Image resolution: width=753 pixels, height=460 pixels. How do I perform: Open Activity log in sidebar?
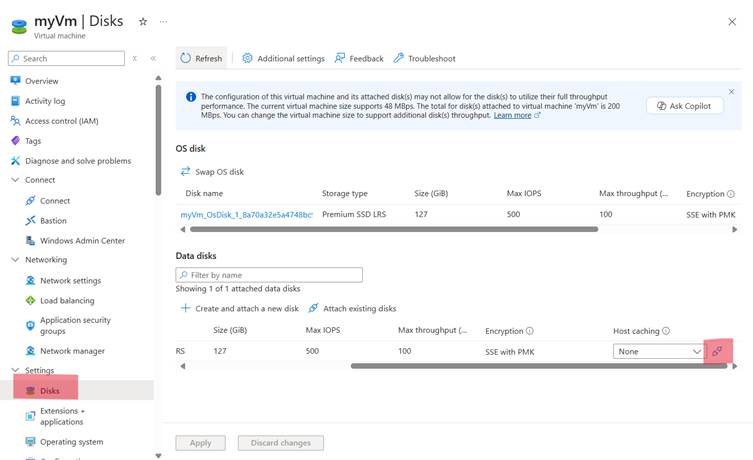point(45,101)
